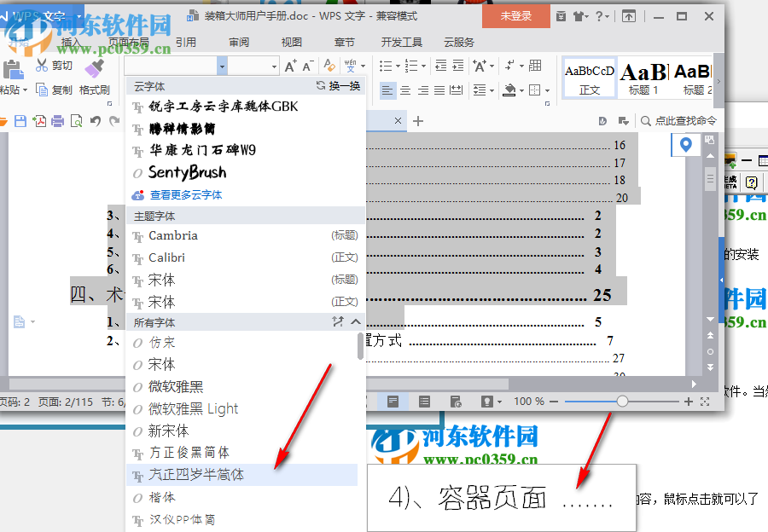This screenshot has height=532, width=768.
Task: Click the bullet list icon
Action: tap(386, 66)
